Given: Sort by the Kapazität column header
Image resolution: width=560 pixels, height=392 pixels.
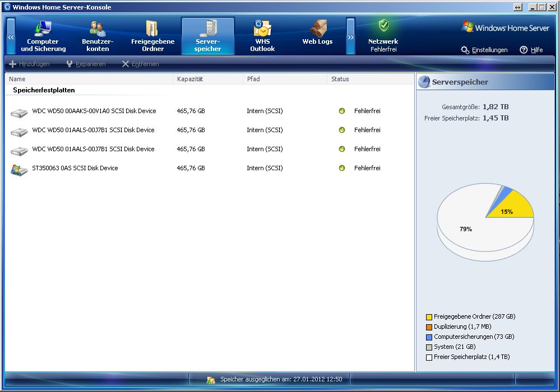Looking at the screenshot, I should [208, 79].
